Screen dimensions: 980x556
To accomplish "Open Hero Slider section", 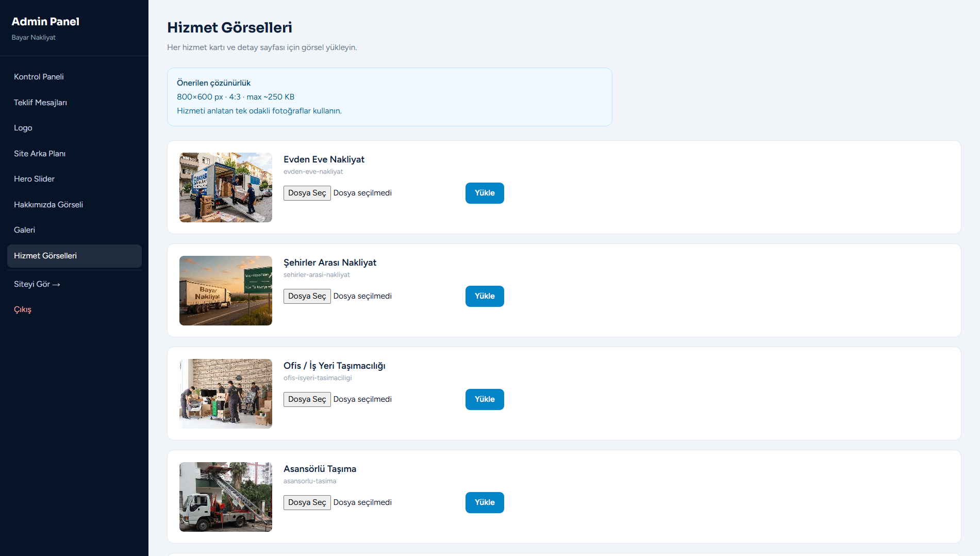I will click(74, 179).
